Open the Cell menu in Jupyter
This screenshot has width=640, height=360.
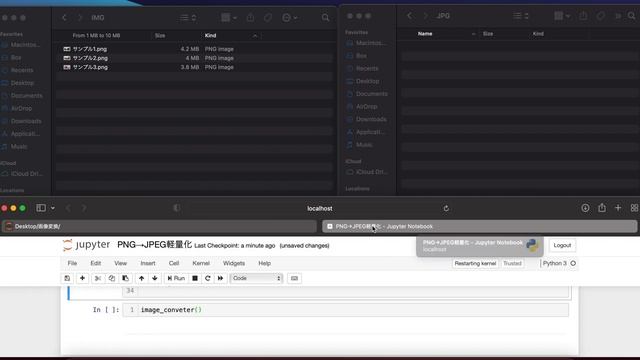tap(174, 263)
